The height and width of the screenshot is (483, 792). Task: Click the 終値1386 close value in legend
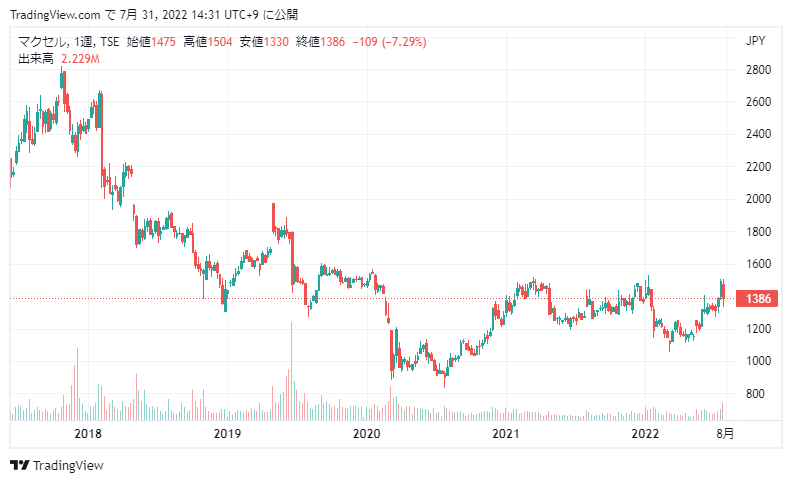click(x=320, y=41)
